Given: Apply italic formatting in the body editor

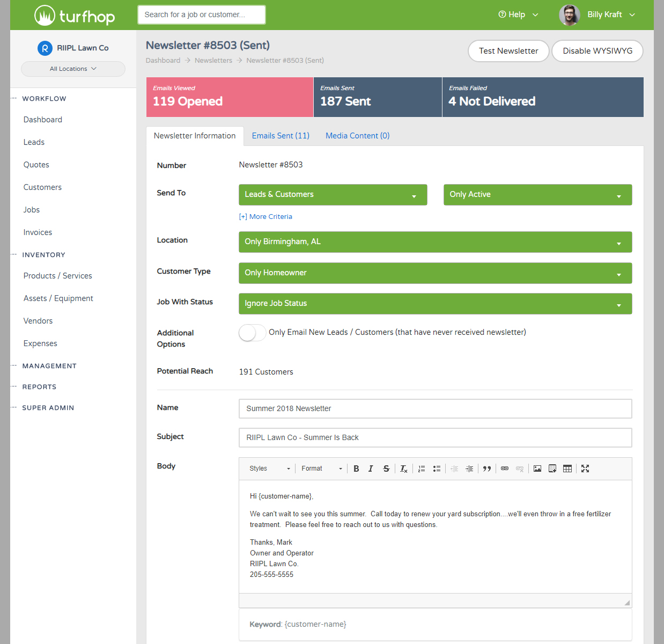Looking at the screenshot, I should 371,469.
